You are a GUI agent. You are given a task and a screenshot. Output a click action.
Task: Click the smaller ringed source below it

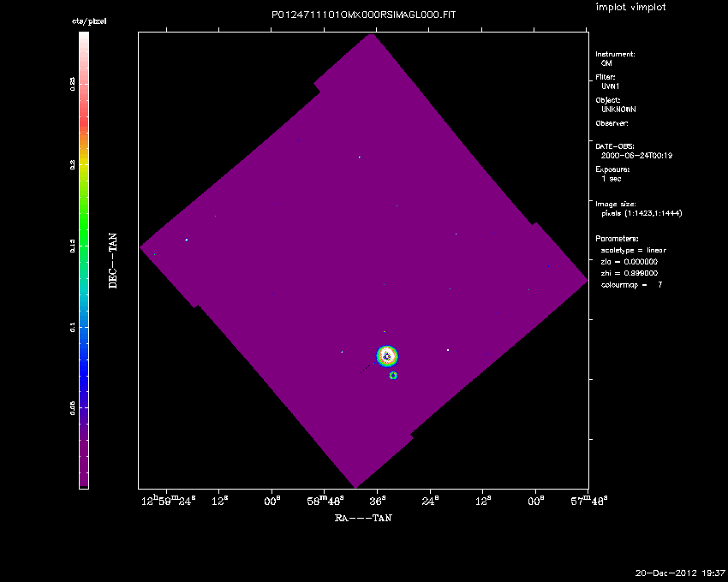[393, 376]
